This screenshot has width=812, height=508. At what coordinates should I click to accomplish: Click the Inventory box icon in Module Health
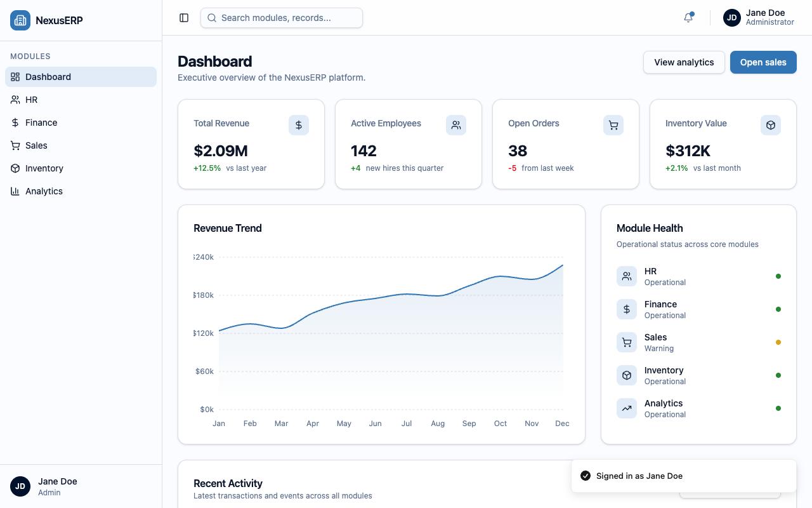627,375
